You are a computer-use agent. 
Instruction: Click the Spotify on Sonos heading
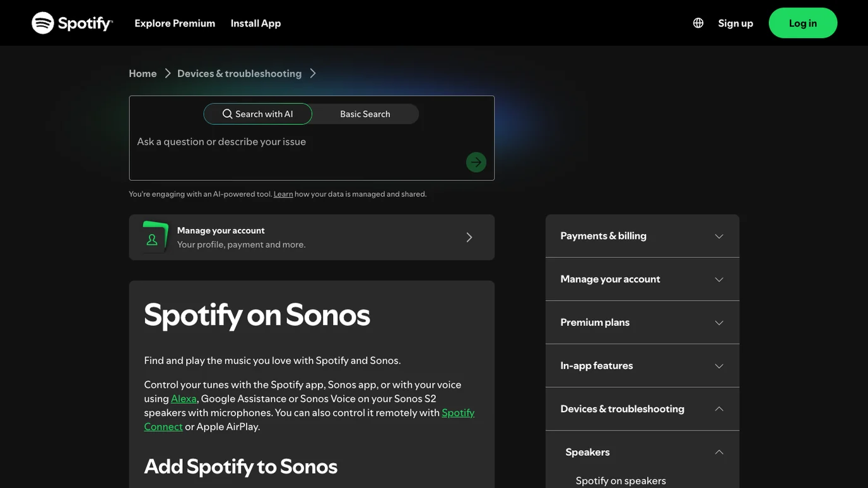pyautogui.click(x=257, y=315)
